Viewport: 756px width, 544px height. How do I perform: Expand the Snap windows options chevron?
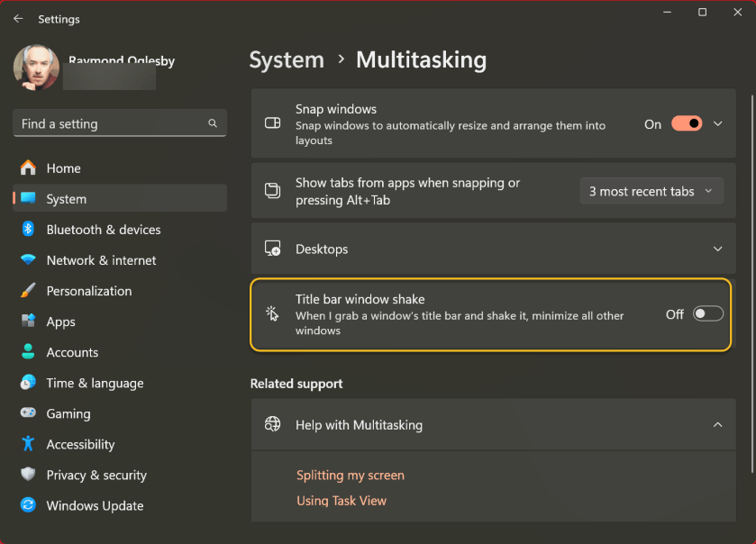pos(718,124)
